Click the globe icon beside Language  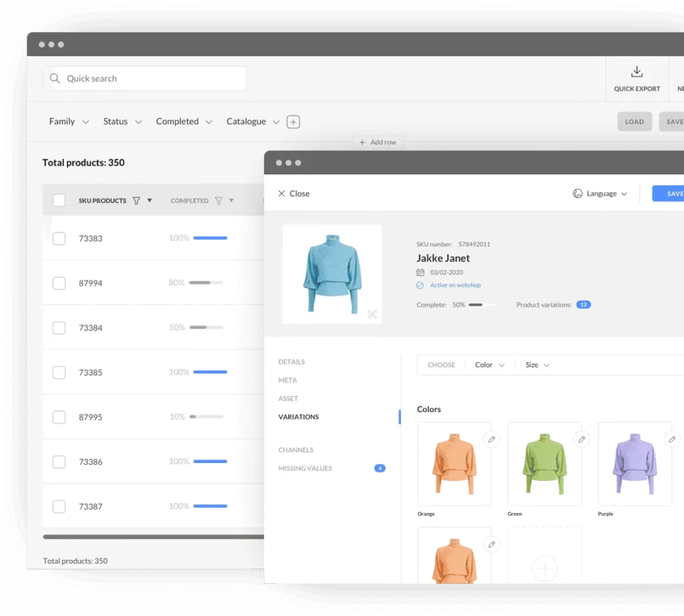click(x=578, y=193)
